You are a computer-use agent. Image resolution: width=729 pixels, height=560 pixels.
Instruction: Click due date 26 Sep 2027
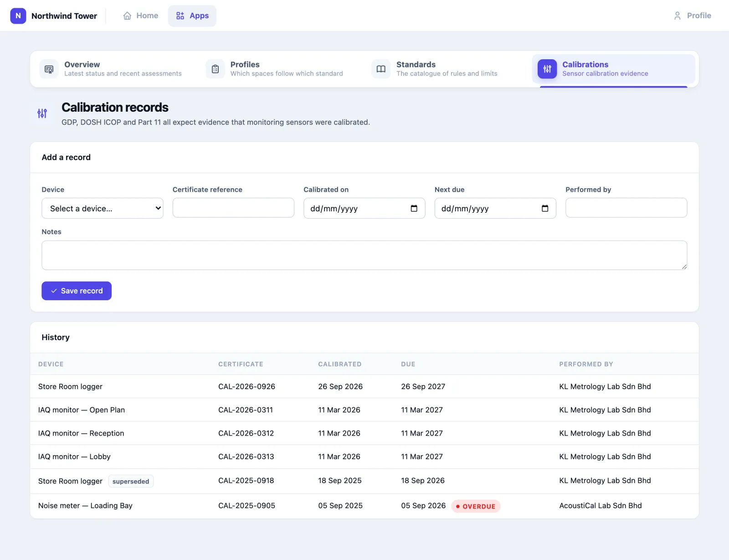click(423, 386)
